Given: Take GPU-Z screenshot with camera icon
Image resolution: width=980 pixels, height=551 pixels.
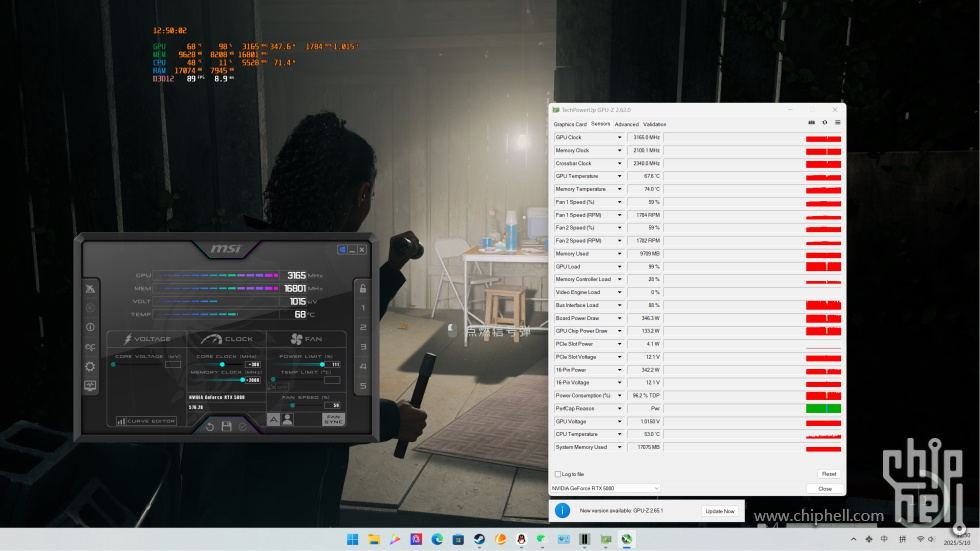Looking at the screenshot, I should click(811, 122).
